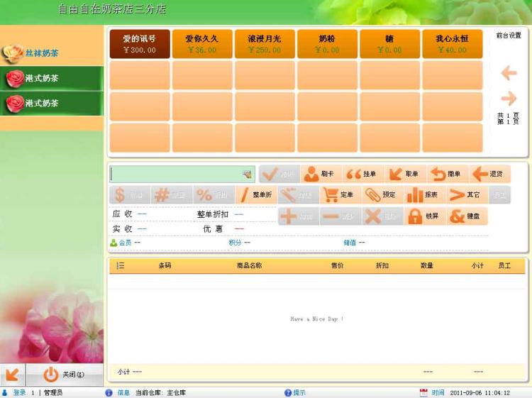Click the small gray button after 其它

[x=499, y=195]
